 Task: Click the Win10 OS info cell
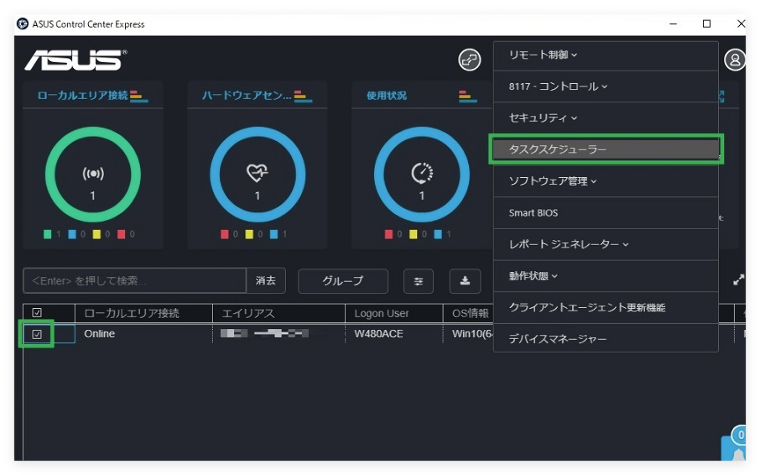468,334
